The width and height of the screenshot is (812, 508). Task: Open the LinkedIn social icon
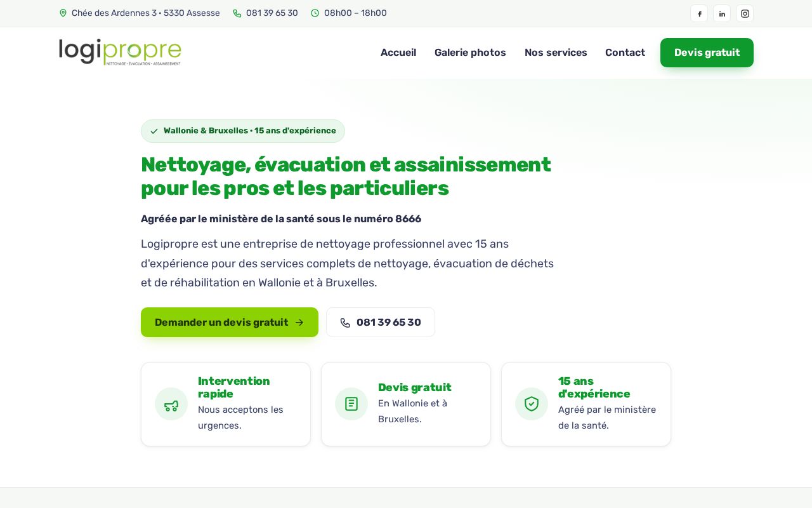pos(722,13)
